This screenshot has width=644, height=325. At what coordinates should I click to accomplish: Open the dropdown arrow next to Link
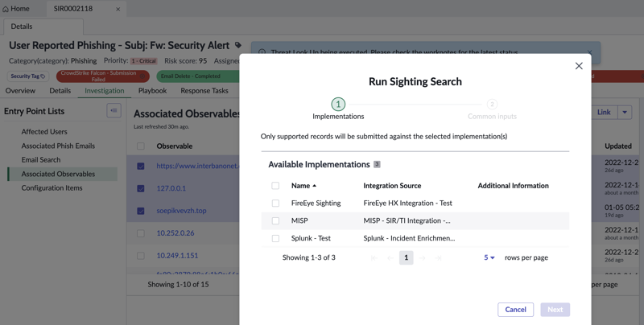tap(625, 112)
